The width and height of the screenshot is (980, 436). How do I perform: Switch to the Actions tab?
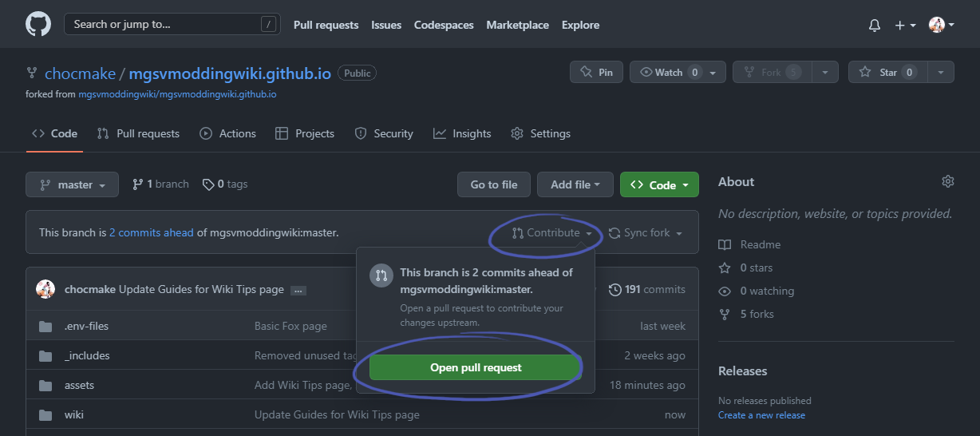[228, 133]
